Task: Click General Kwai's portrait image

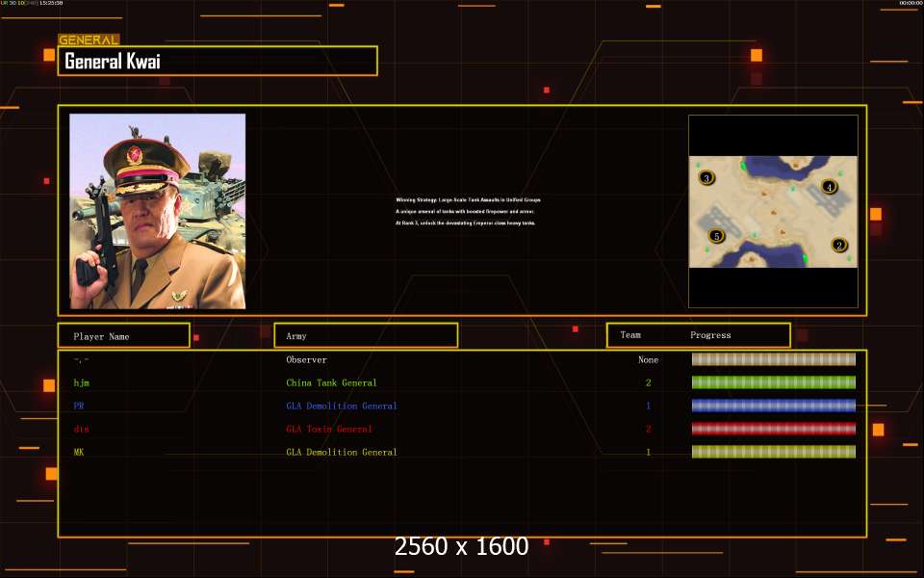Action: point(158,211)
